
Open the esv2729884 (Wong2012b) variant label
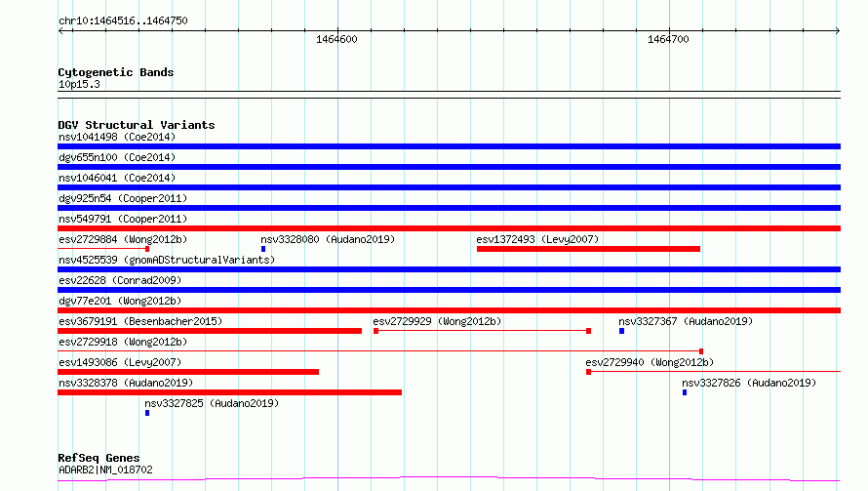click(123, 239)
